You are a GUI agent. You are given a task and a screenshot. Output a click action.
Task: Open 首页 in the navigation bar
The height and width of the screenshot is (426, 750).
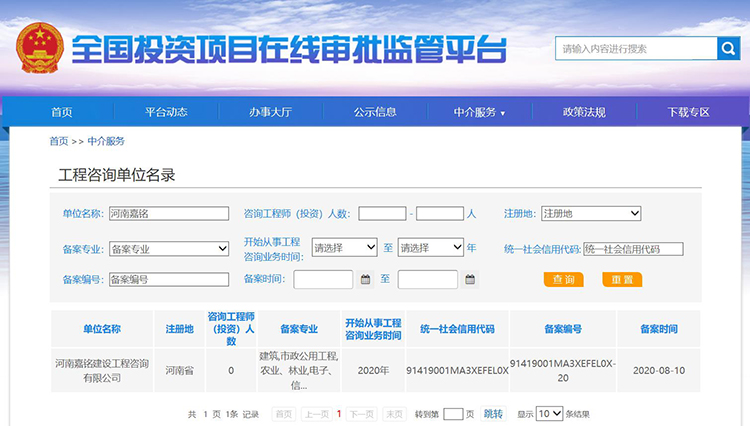click(x=62, y=112)
